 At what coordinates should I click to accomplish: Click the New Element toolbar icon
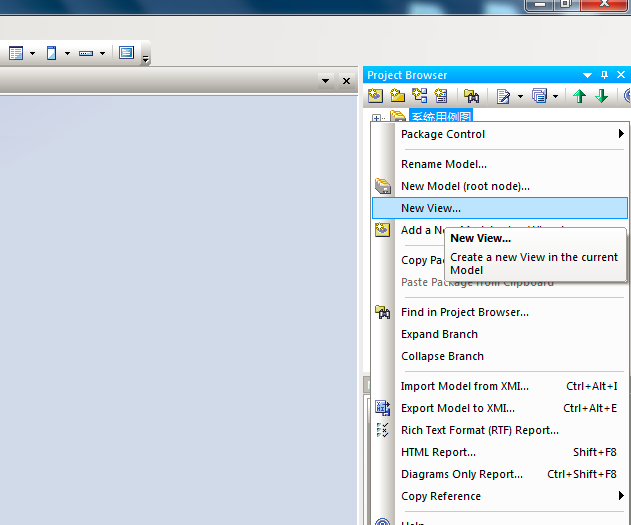[x=441, y=96]
